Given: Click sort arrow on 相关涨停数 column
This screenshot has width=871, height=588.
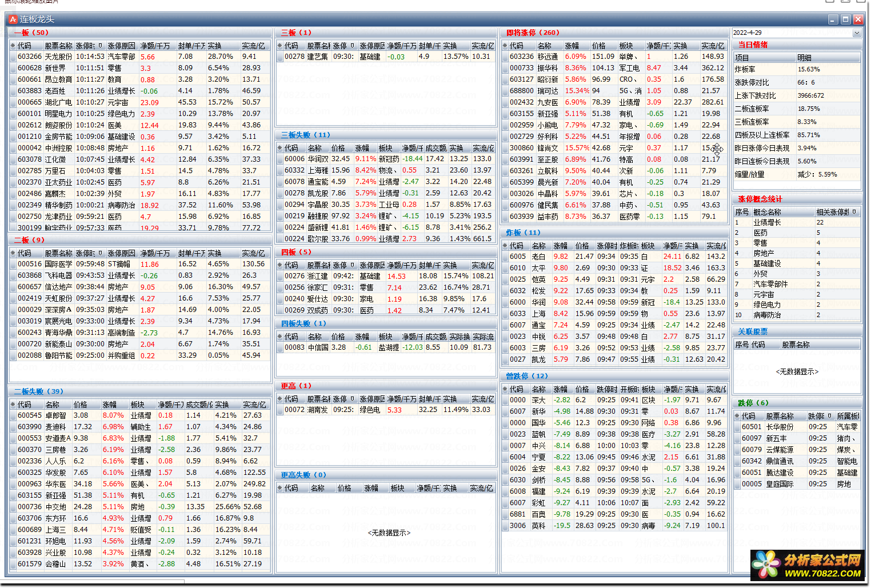Looking at the screenshot, I should click(854, 212).
